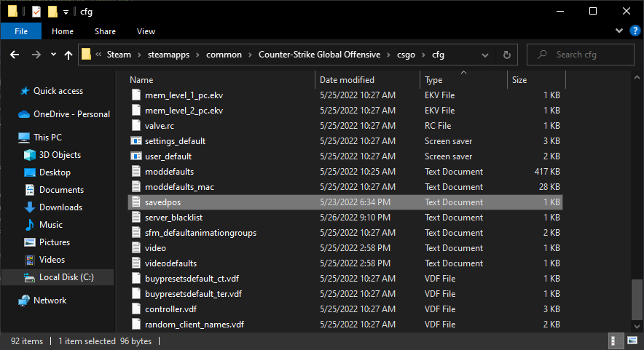The width and height of the screenshot is (644, 350).
Task: Open Recent locations dropdown arrow
Action: (x=53, y=55)
